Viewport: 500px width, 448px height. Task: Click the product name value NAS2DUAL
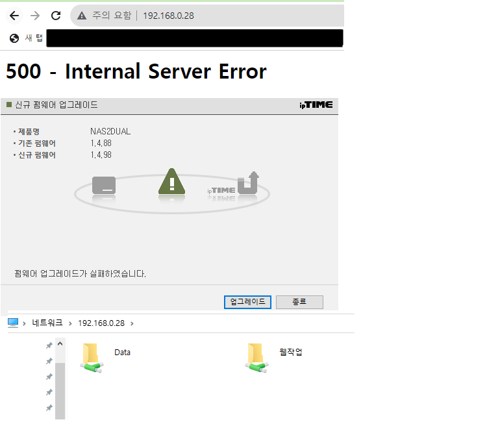coord(110,131)
